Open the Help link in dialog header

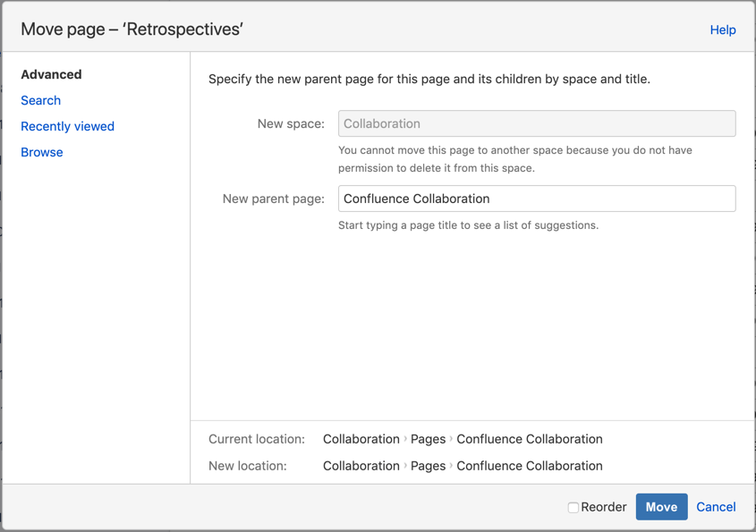(x=722, y=30)
